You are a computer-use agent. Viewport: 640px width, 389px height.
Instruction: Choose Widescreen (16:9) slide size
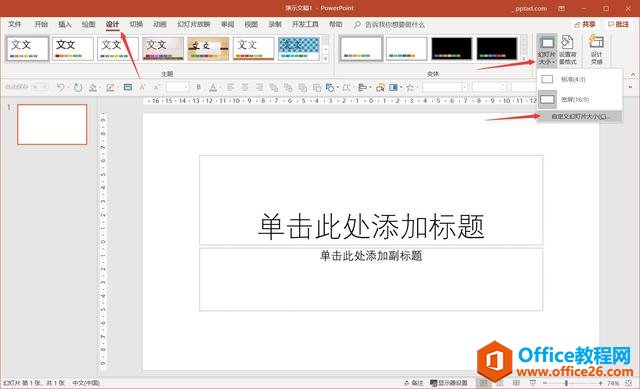click(580, 99)
